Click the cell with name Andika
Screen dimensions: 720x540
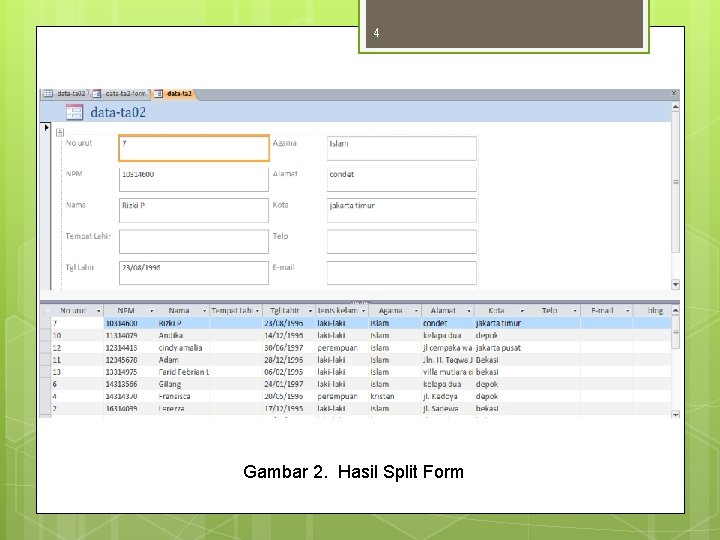183,336
